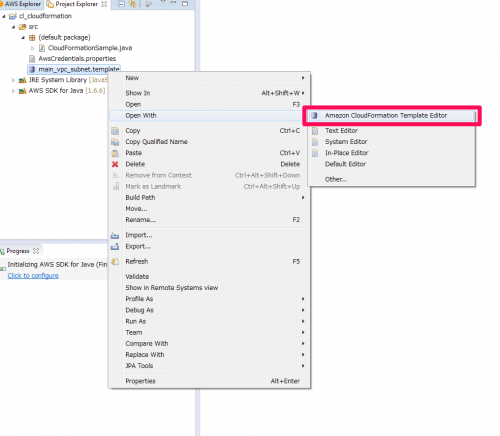
Task: Click the Copy icon in context menu
Action: tap(115, 131)
